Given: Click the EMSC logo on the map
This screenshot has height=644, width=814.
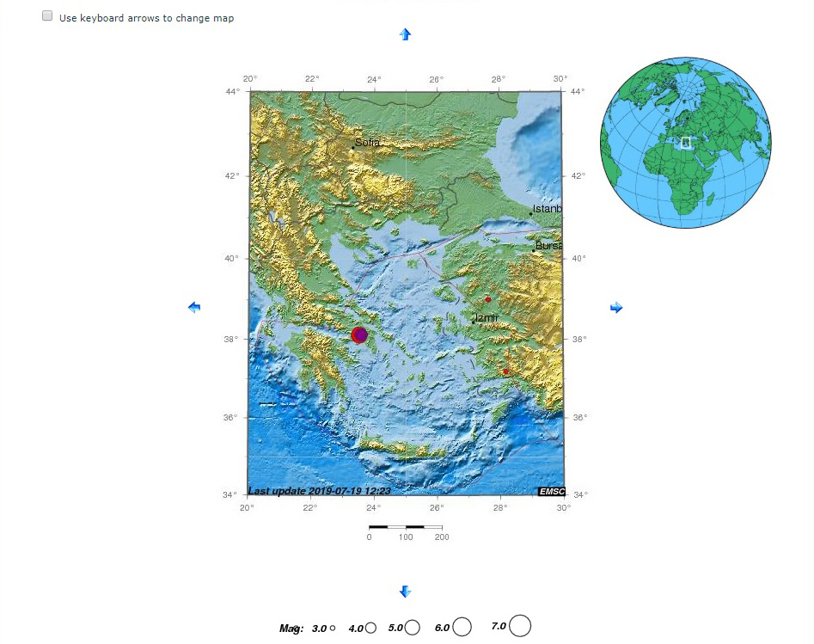Looking at the screenshot, I should click(x=551, y=492).
